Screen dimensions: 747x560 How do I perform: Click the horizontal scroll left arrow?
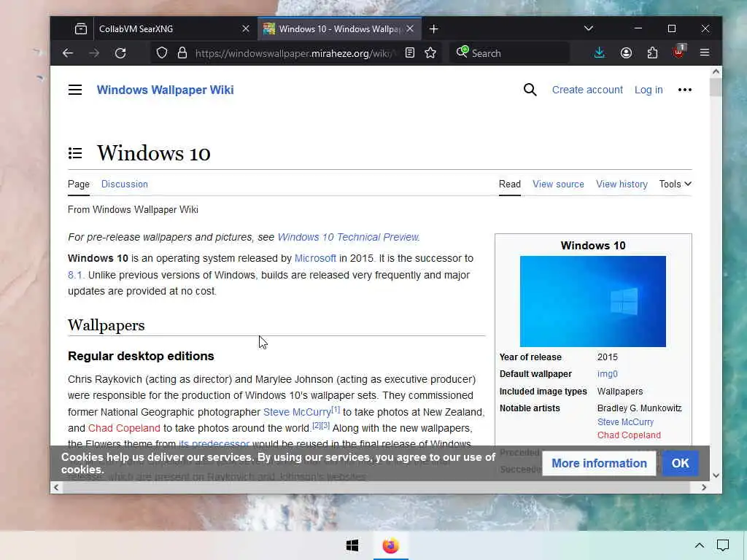tap(56, 487)
